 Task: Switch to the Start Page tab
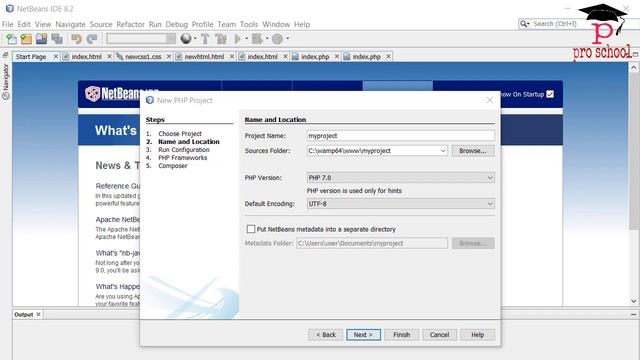pyautogui.click(x=31, y=57)
